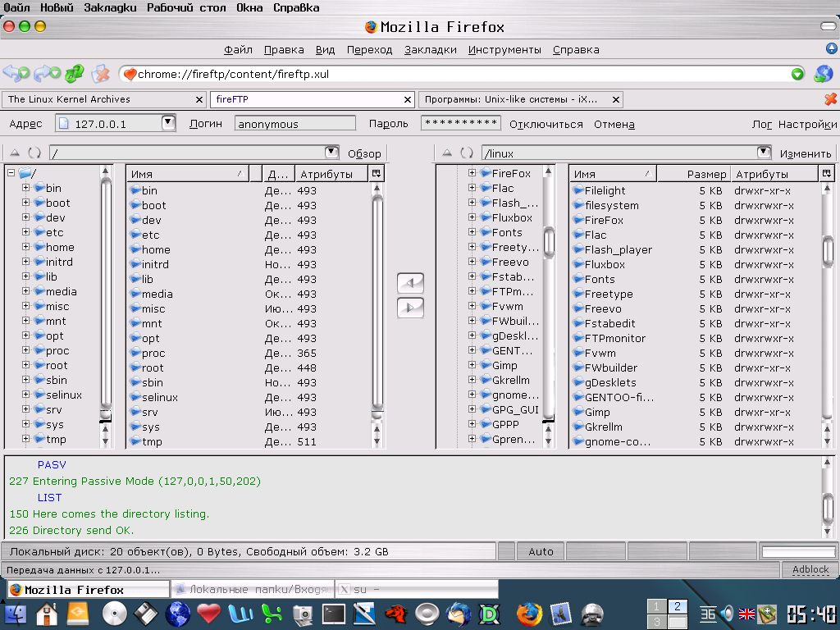Expand the local home tree folder
Screen dimensions: 840x630
25,246
